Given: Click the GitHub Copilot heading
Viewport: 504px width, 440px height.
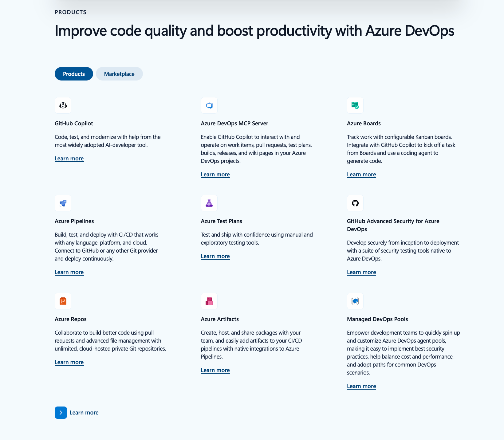Looking at the screenshot, I should [74, 124].
